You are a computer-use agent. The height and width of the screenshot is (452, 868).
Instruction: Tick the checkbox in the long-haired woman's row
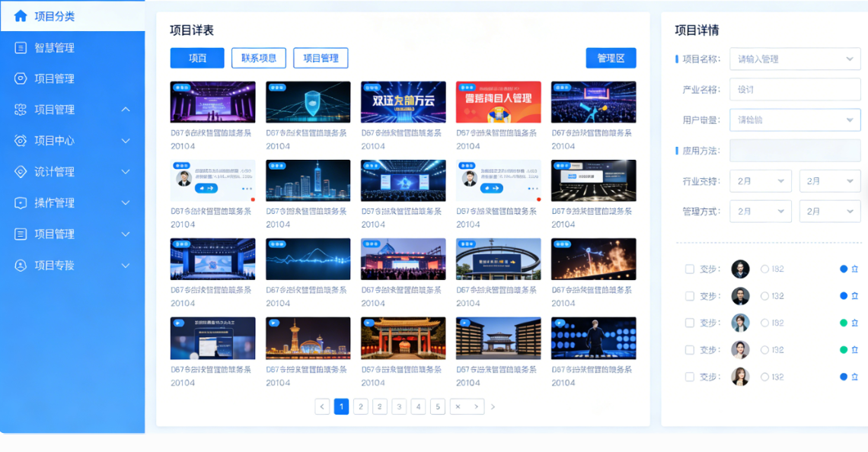point(690,377)
